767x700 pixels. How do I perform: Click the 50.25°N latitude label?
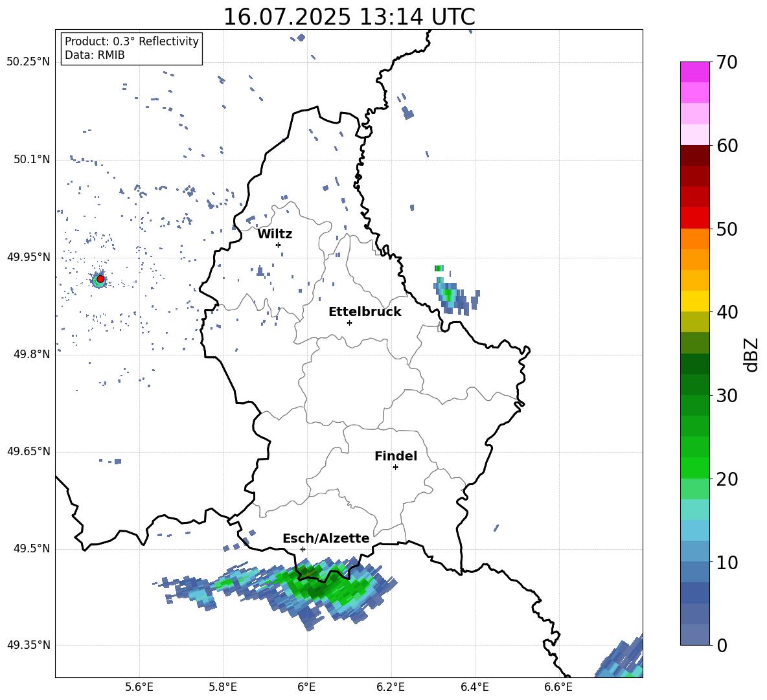pyautogui.click(x=29, y=62)
